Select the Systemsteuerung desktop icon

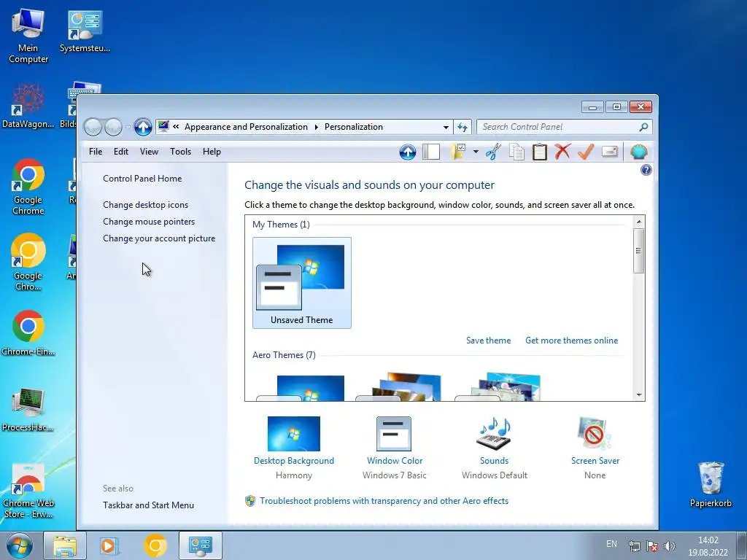[x=85, y=31]
